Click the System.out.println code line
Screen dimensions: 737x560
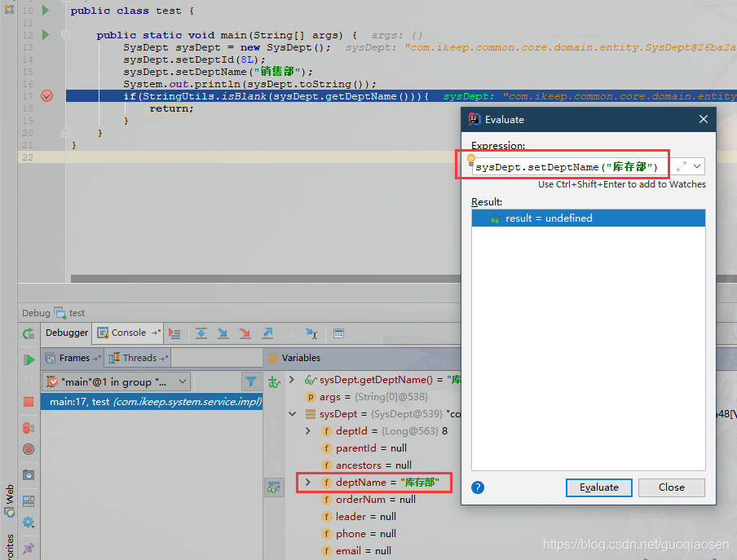coord(249,84)
